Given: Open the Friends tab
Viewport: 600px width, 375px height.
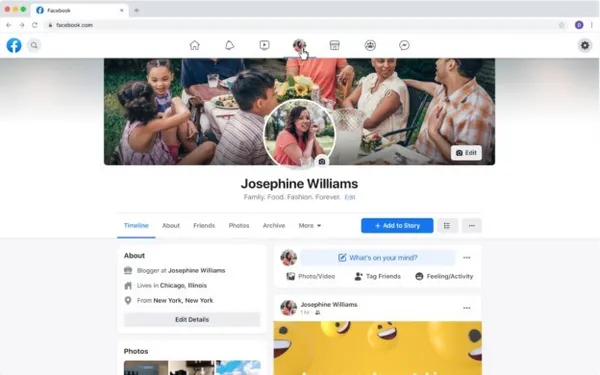Looking at the screenshot, I should pyautogui.click(x=204, y=225).
